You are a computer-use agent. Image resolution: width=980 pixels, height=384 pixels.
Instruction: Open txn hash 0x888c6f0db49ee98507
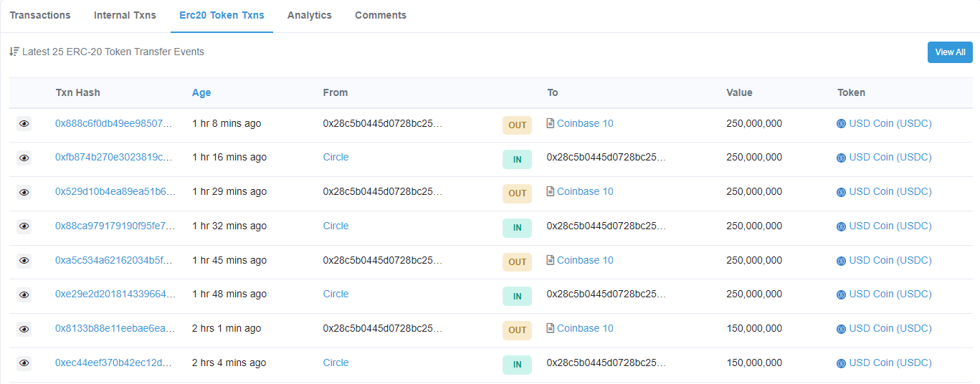[114, 123]
